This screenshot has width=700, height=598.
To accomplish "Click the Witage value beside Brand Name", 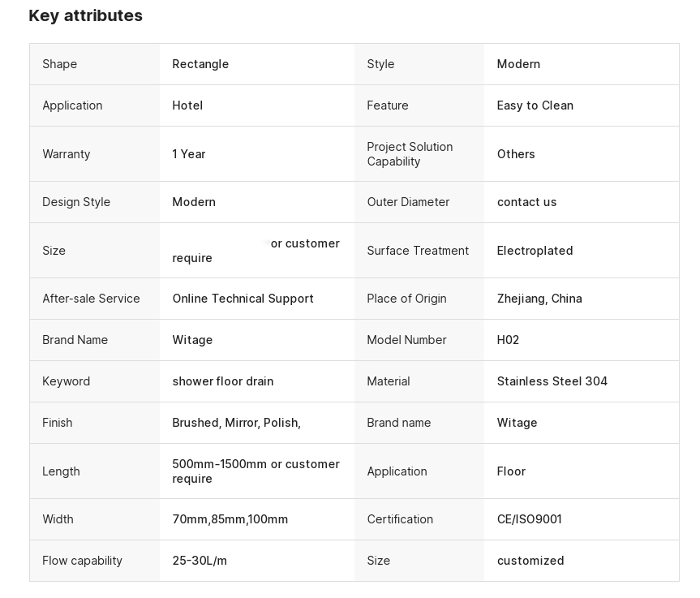I will (x=192, y=340).
